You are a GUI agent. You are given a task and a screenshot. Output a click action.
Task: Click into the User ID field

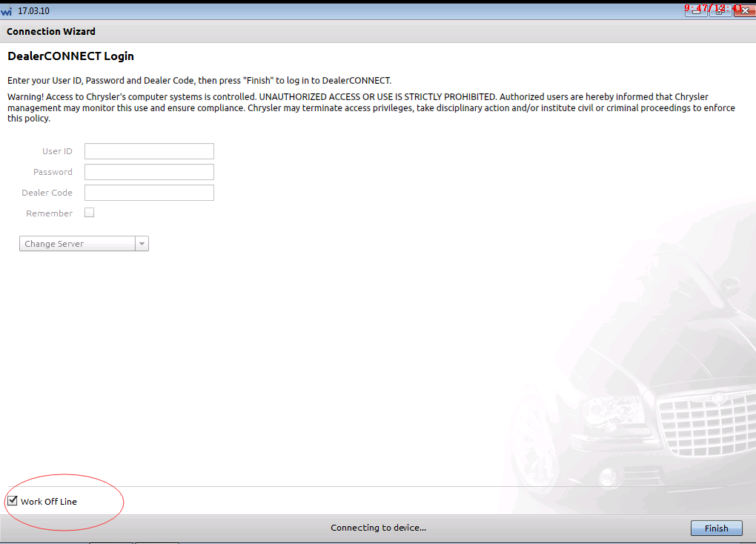point(149,151)
